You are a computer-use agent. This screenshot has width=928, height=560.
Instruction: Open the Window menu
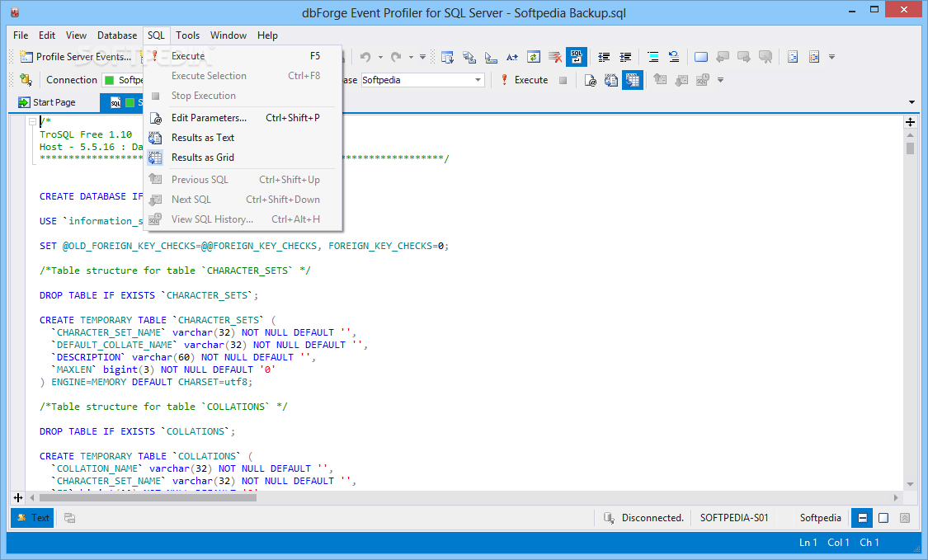point(228,35)
